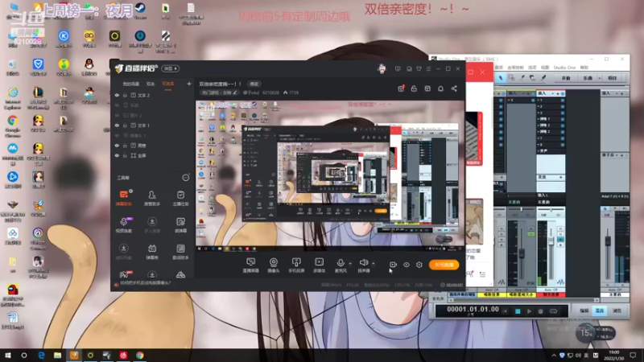Viewport: 644px width, 362px height.
Task: Click the padlock icon in the top-right toolbar
Action: pyautogui.click(x=414, y=88)
